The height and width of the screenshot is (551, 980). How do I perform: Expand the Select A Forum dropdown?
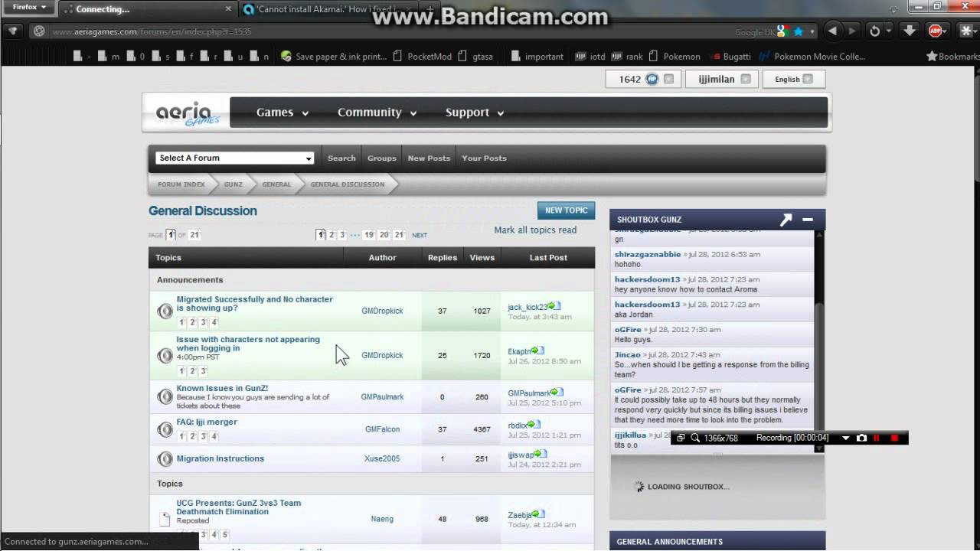pos(235,158)
